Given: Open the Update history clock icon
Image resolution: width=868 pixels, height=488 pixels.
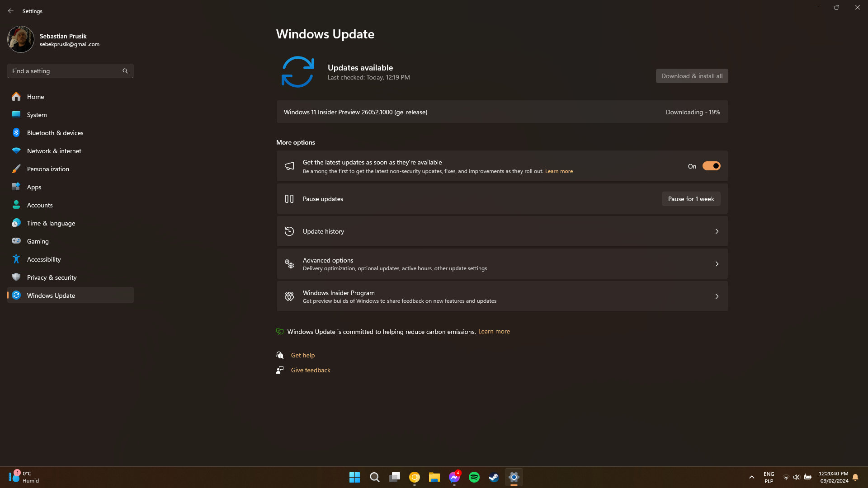Looking at the screenshot, I should pos(289,231).
